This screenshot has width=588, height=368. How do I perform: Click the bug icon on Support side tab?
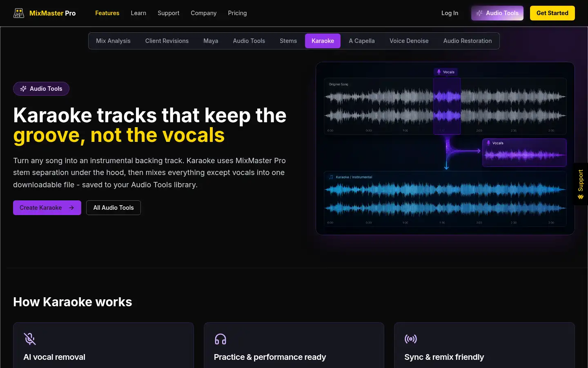581,197
